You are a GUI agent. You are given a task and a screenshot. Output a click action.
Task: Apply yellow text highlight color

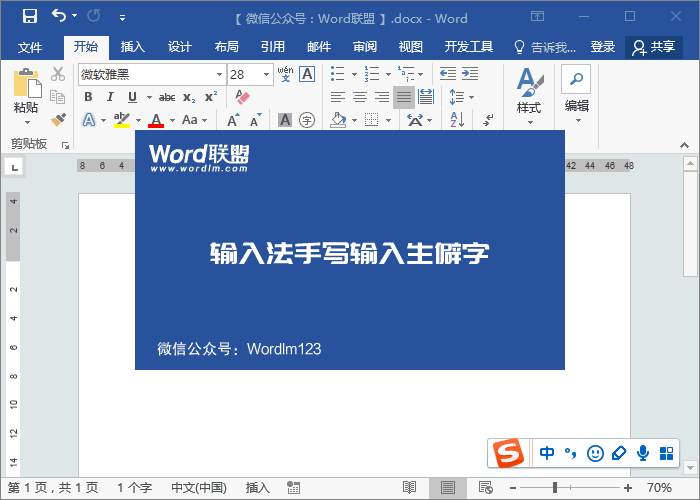click(121, 120)
